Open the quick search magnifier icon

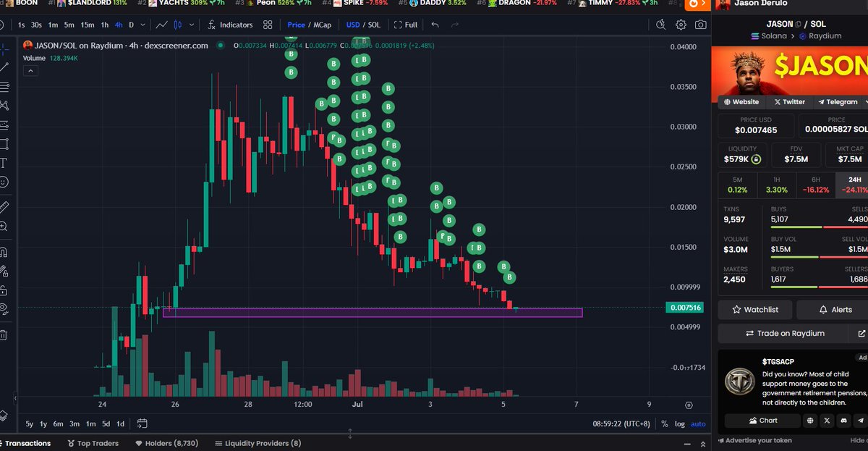point(661,25)
